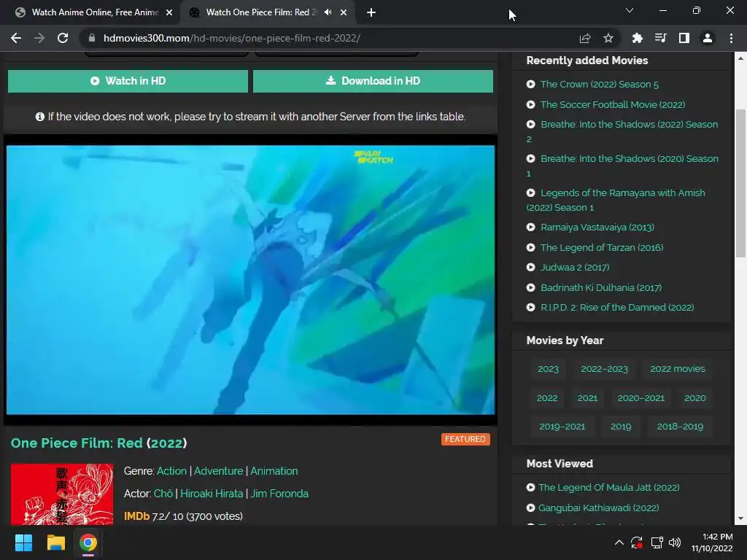Open media controls in Chrome toolbar

point(660,38)
